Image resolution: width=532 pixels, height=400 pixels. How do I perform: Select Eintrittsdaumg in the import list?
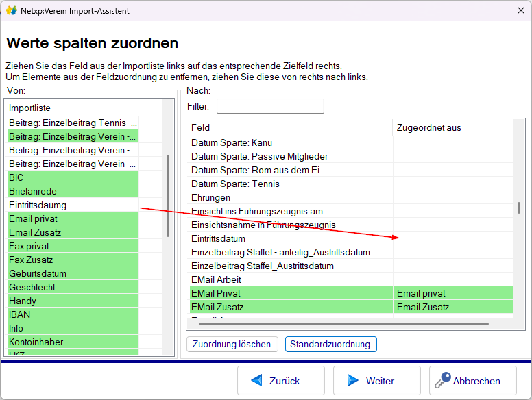point(72,205)
